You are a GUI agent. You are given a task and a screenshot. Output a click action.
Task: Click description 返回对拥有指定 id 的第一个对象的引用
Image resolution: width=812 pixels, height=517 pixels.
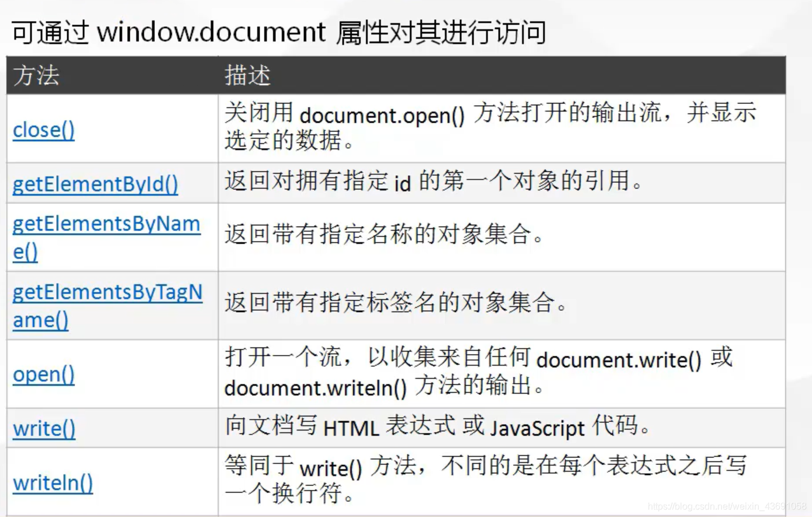point(433,181)
